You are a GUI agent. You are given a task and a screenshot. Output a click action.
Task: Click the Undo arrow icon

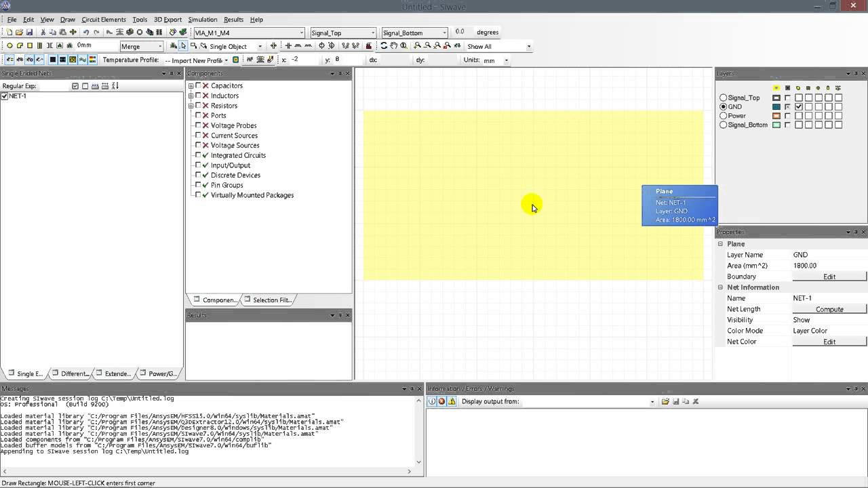pos(85,33)
